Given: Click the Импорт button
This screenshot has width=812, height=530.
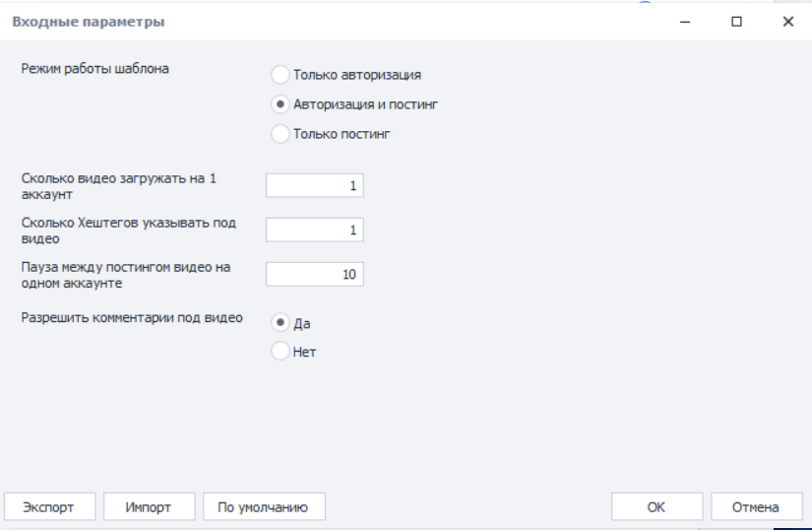Looking at the screenshot, I should 150,506.
